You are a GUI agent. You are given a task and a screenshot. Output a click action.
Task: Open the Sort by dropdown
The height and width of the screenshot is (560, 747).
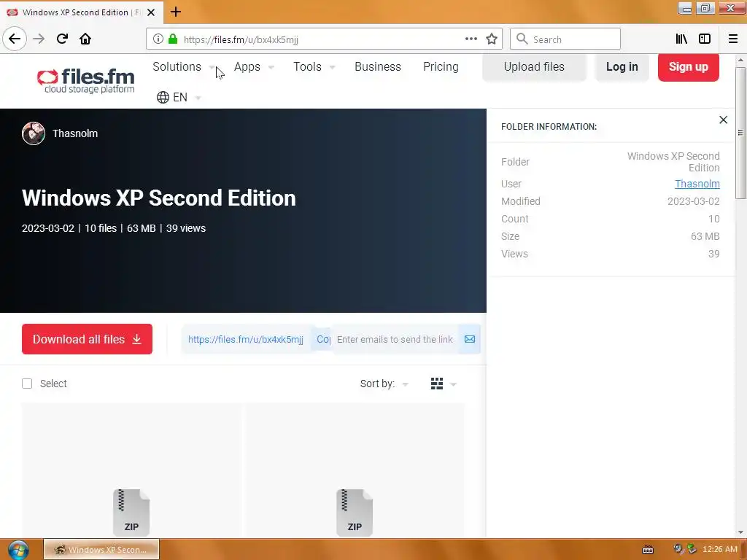click(x=384, y=384)
